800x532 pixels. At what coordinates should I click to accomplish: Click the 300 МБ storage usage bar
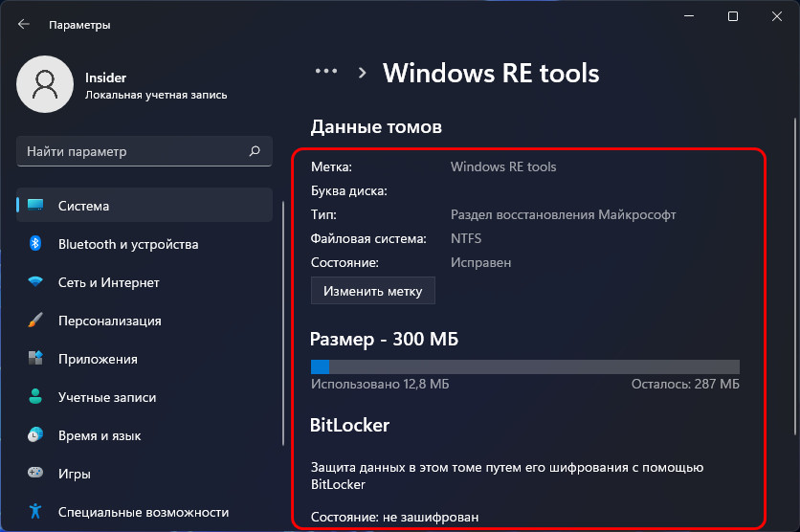click(x=525, y=366)
